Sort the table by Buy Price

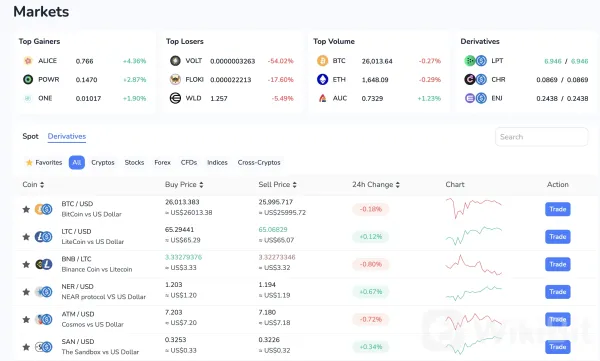click(x=184, y=185)
